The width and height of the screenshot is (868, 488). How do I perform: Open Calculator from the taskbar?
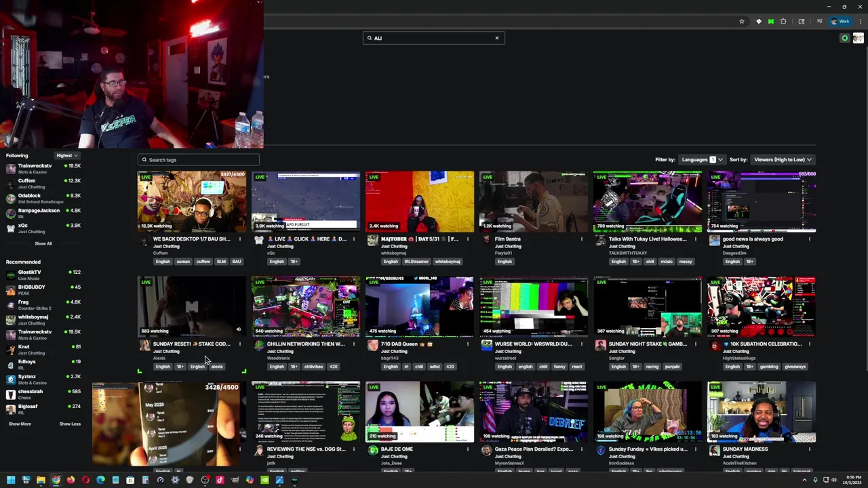(145, 480)
